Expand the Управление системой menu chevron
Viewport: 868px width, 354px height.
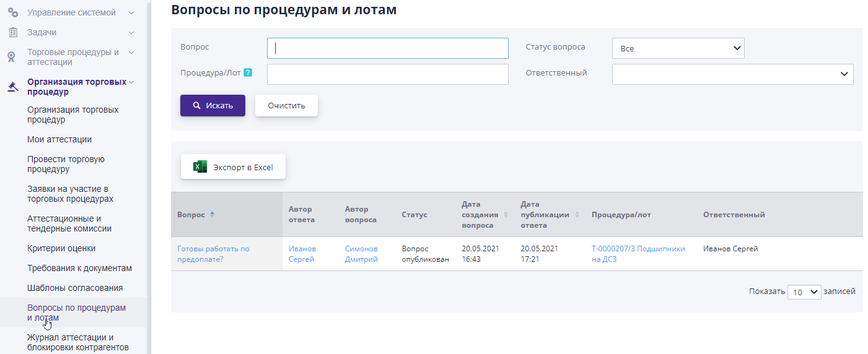(131, 12)
